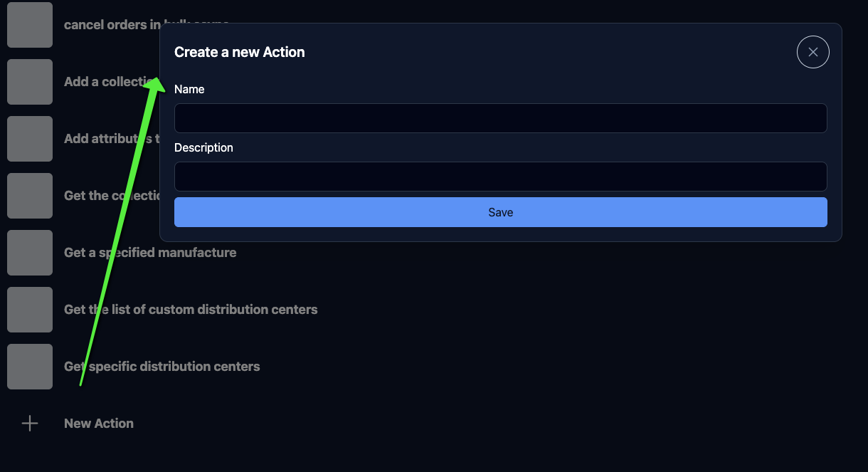This screenshot has width=868, height=472.
Task: Open the custom distribution centers list action
Action: click(191, 309)
